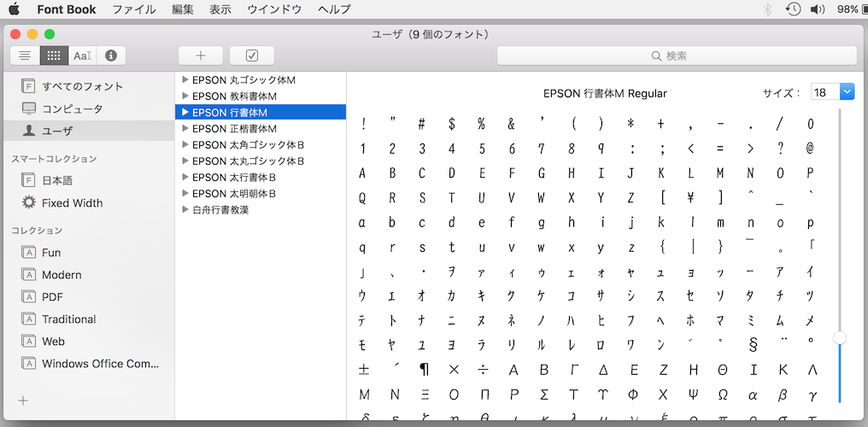Expand the EPSON 教科書体M disclosure triangle
This screenshot has height=427, width=868.
[185, 96]
